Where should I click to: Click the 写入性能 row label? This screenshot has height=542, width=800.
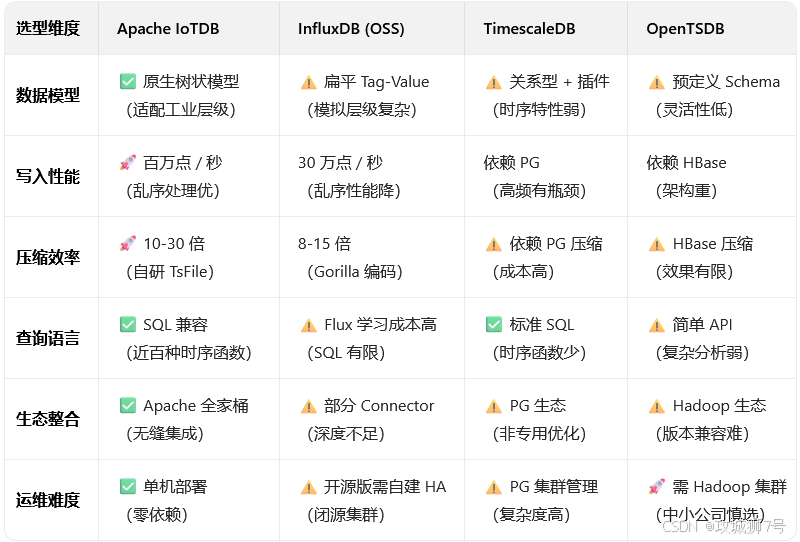click(x=48, y=176)
